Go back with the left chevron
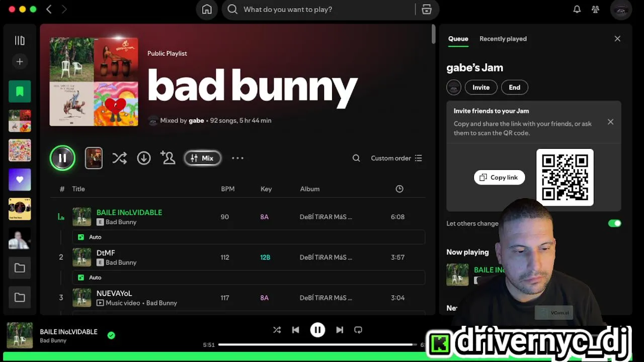Image resolution: width=644 pixels, height=362 pixels. (49, 9)
